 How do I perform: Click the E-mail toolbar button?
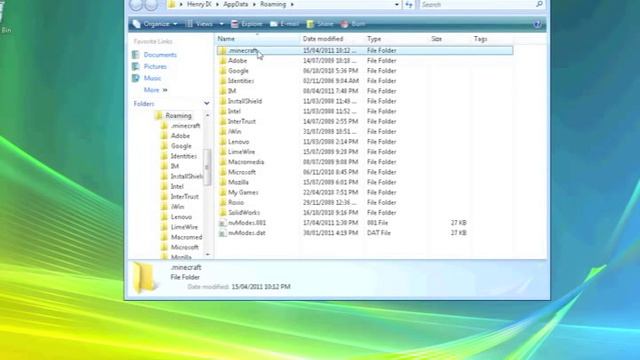pos(284,24)
